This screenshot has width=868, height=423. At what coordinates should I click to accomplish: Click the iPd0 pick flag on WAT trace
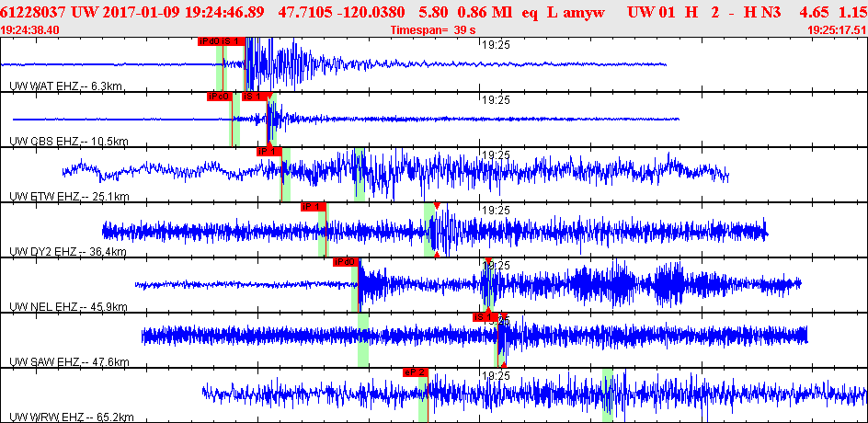pos(209,41)
